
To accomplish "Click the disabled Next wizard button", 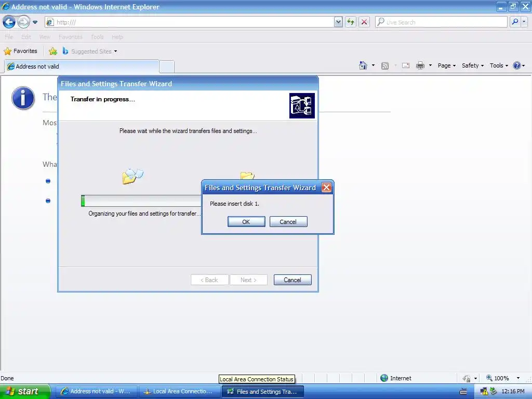I will 248,280.
